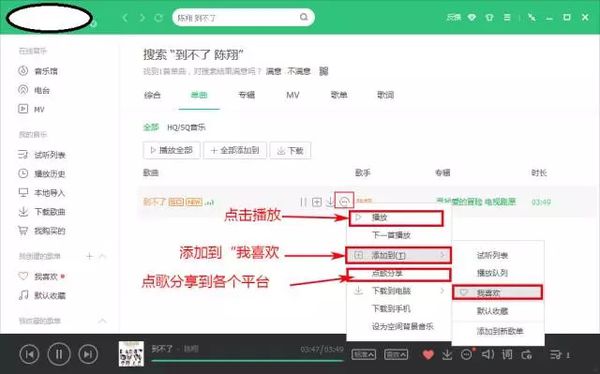This screenshot has width=600, height=374.
Task: Toggle the red heart favorite in player bar
Action: pos(428,355)
